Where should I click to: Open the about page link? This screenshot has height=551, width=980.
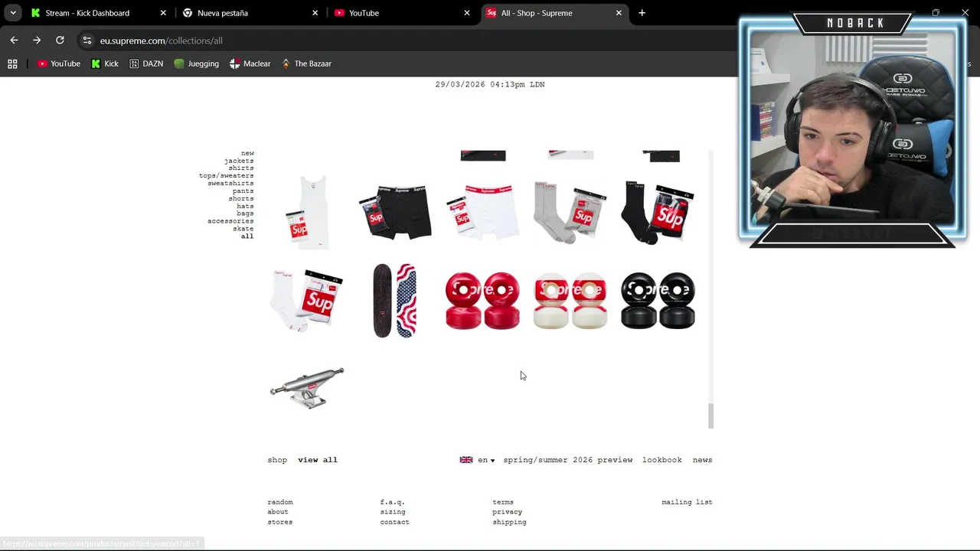(x=278, y=512)
